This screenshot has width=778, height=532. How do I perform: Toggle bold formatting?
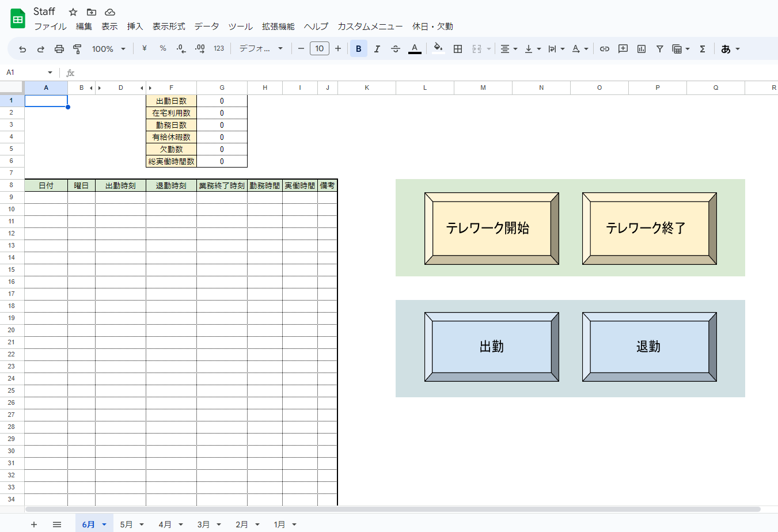point(358,48)
